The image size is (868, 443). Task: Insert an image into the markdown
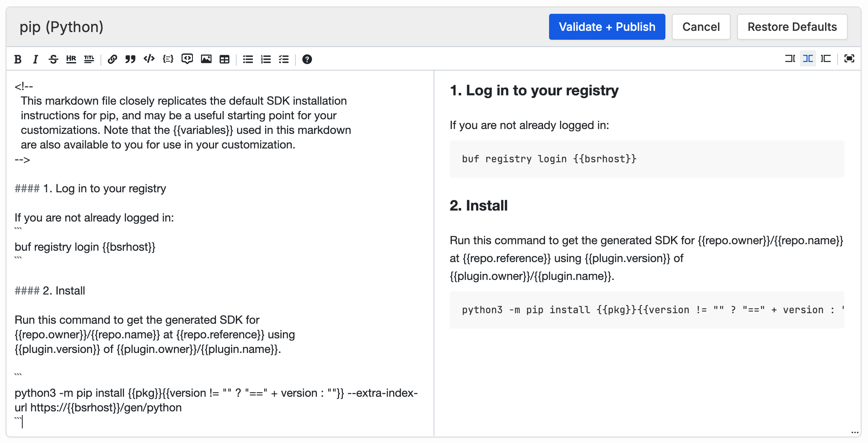point(206,59)
